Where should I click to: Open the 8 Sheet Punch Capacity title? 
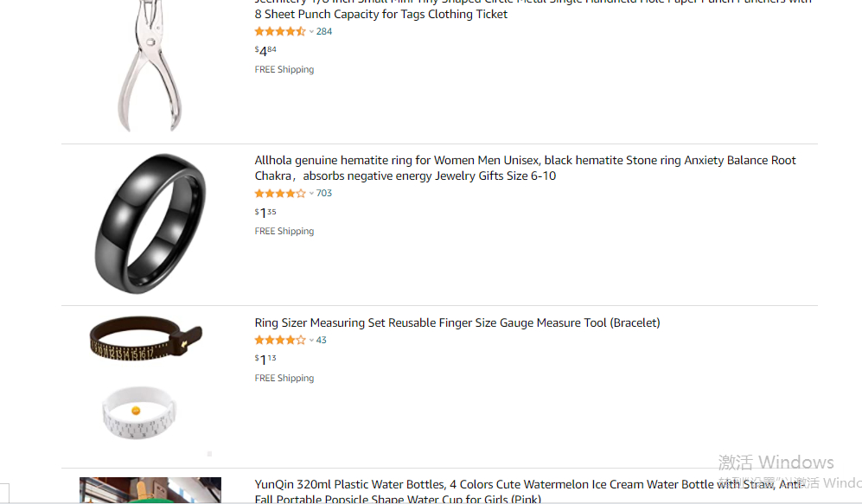[380, 14]
